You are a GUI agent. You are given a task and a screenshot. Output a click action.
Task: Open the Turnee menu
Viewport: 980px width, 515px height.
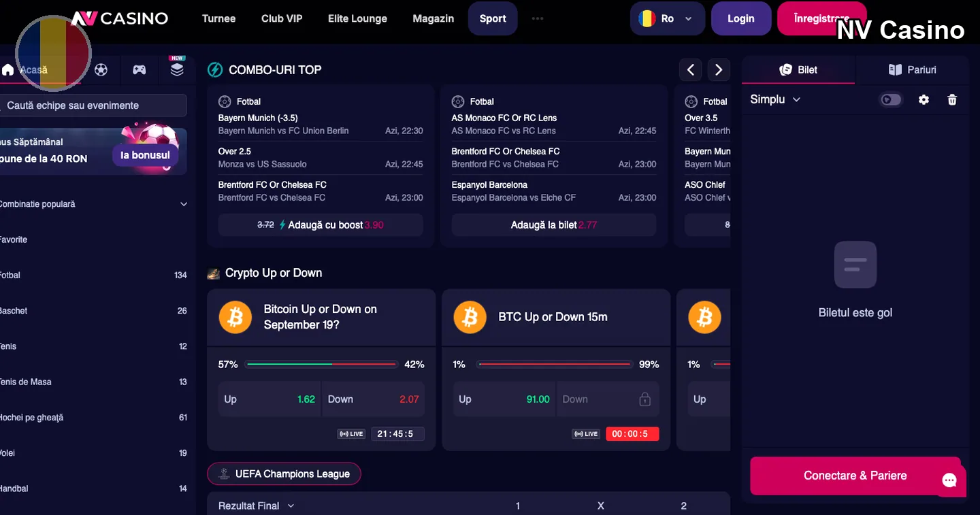(x=219, y=18)
